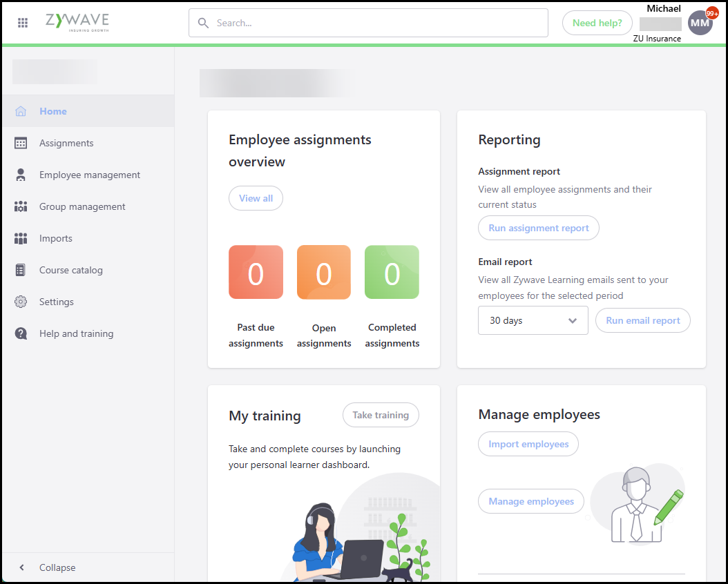Select the Assignments calendar icon
The width and height of the screenshot is (728, 584).
click(x=21, y=143)
